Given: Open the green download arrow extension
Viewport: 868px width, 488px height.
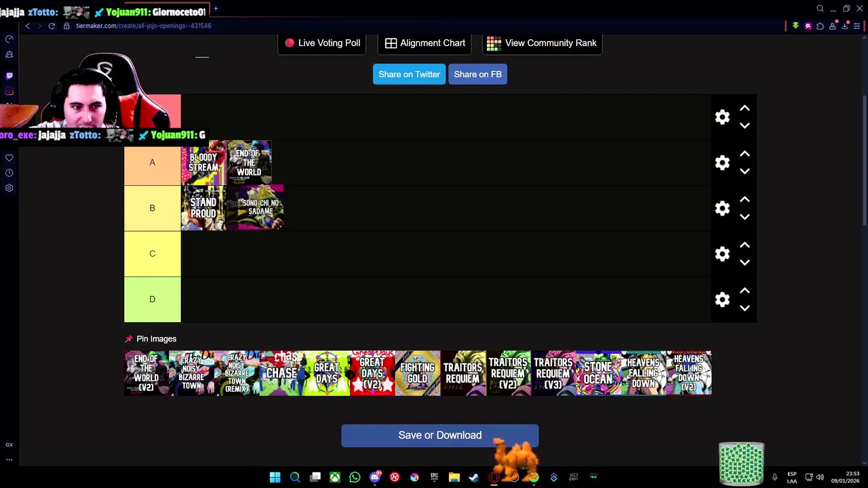Looking at the screenshot, I should coord(795,26).
